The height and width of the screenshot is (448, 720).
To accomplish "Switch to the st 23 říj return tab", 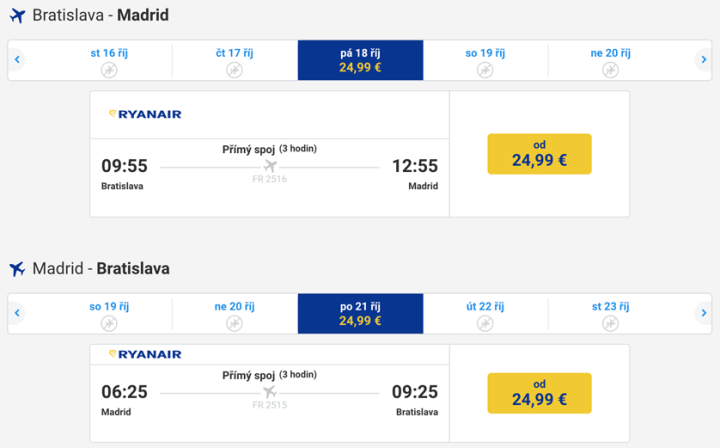I will coord(610,313).
